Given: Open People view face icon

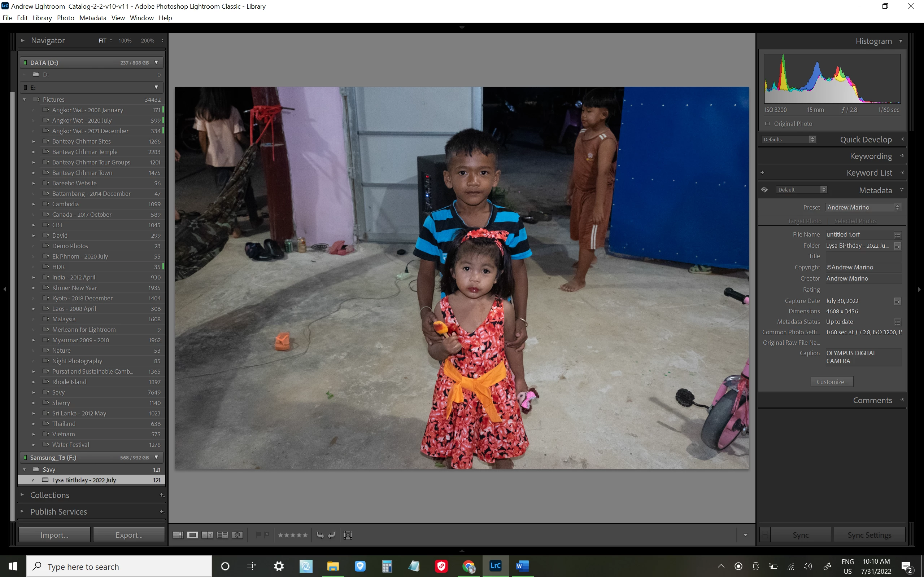Looking at the screenshot, I should [237, 535].
